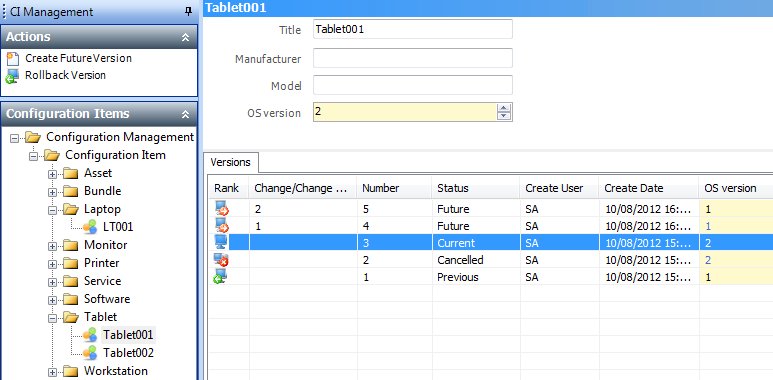Image resolution: width=773 pixels, height=380 pixels.
Task: Sort by the OS version column header
Action: click(x=736, y=188)
